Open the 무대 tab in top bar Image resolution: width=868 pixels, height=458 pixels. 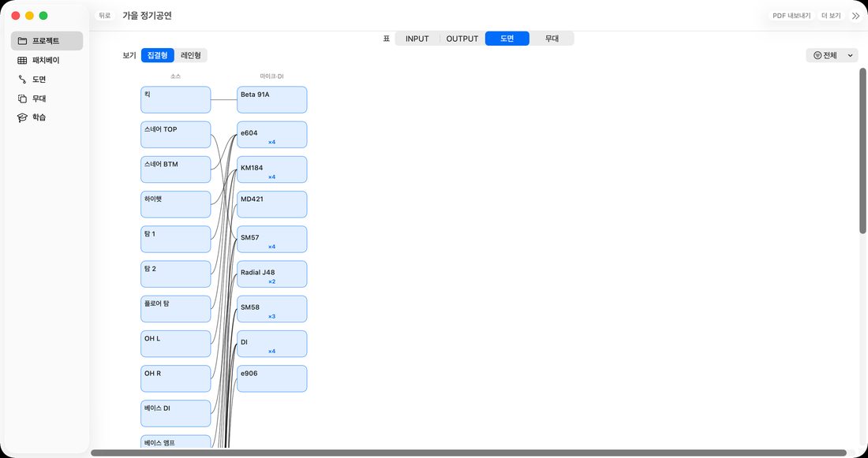[552, 39]
